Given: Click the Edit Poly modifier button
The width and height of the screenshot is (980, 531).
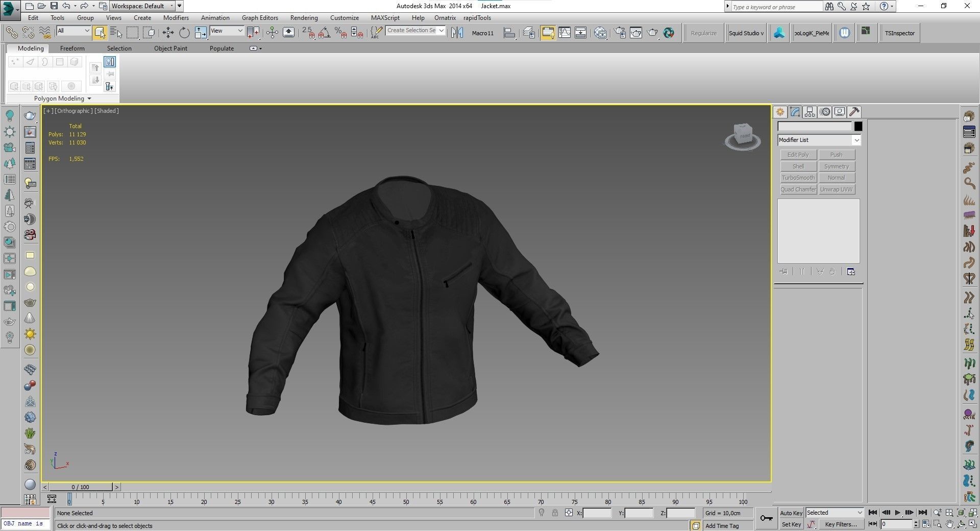Looking at the screenshot, I should 798,155.
